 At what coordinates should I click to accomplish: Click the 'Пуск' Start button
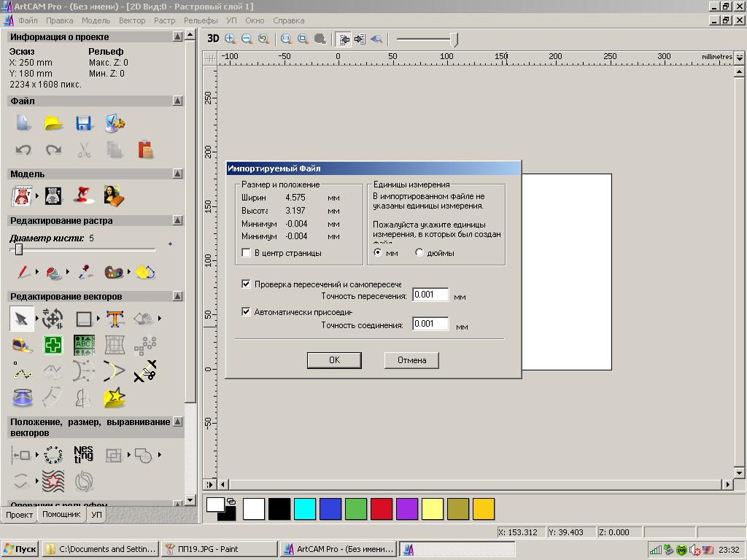[20, 549]
